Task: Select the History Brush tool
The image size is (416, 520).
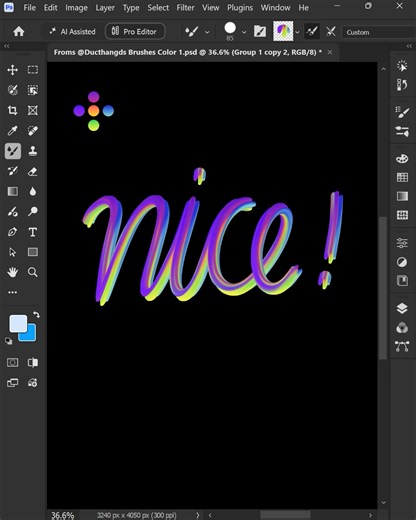Action: pyautogui.click(x=13, y=171)
